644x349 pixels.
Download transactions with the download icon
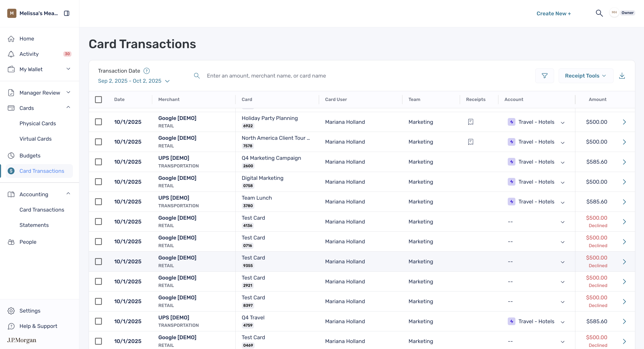coord(622,76)
